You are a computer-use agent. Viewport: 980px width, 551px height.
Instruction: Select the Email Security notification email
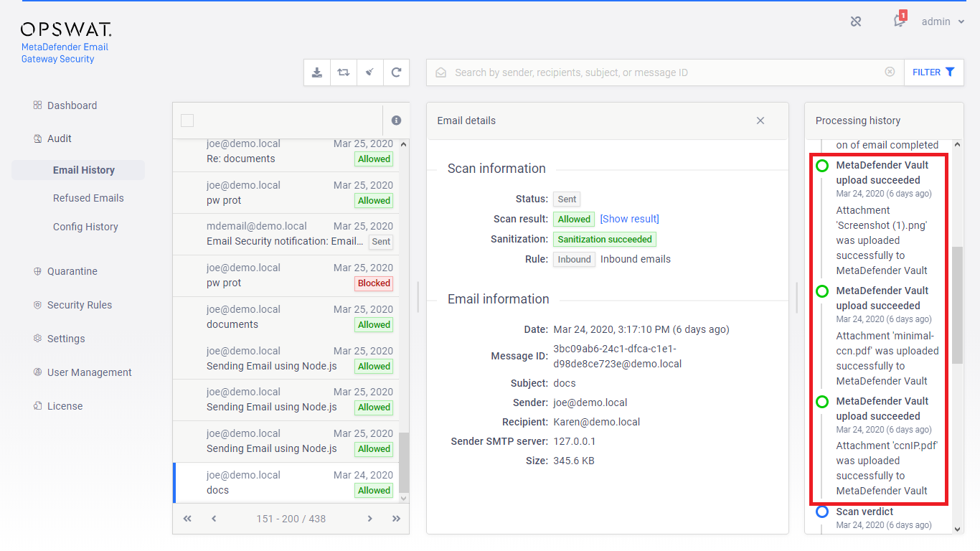coord(286,234)
